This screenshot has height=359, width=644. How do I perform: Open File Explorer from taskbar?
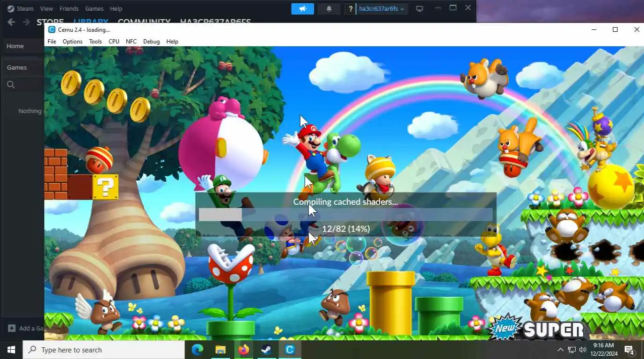click(220, 350)
